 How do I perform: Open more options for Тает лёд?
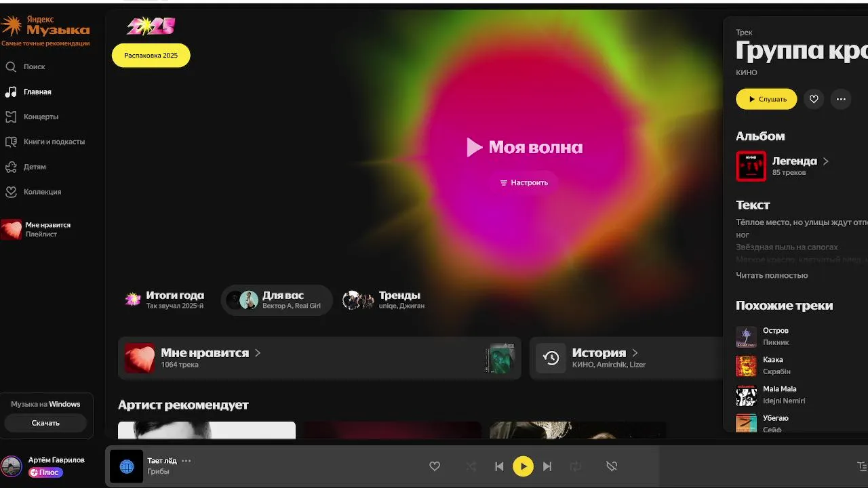(x=186, y=461)
